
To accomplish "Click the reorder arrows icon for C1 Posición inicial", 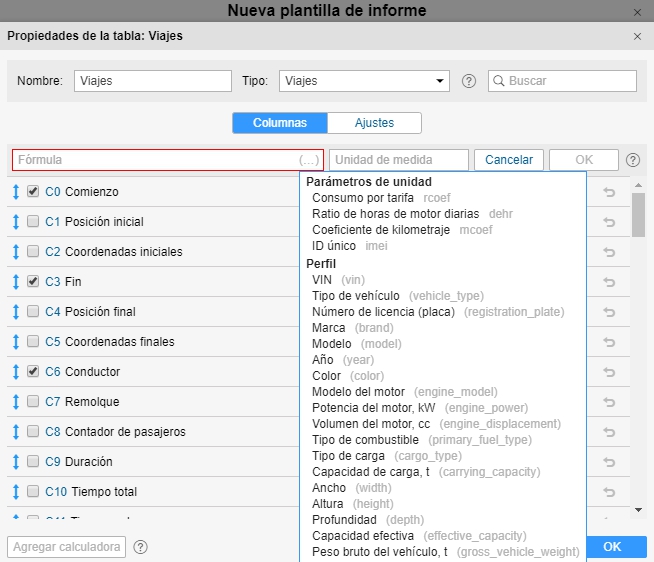I will point(16,222).
